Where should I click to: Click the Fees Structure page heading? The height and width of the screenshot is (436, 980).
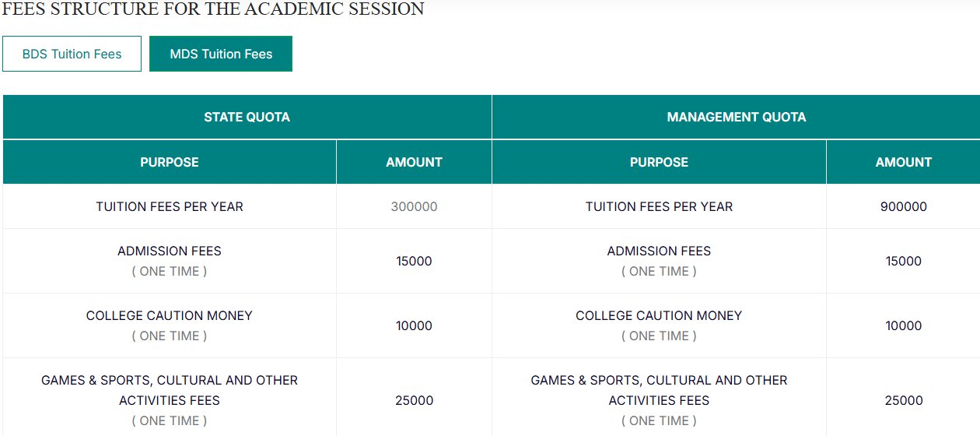pyautogui.click(x=214, y=9)
